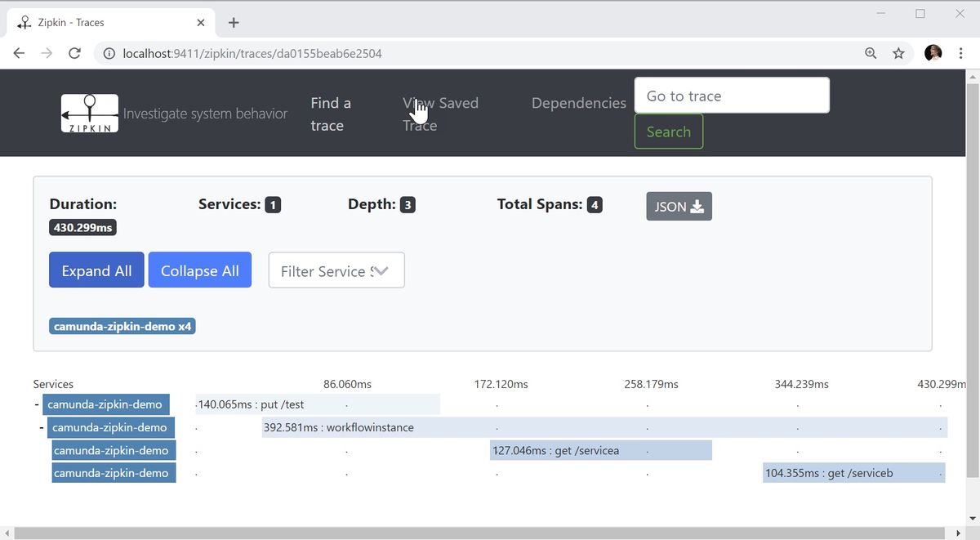Click the Services column header

click(x=53, y=384)
